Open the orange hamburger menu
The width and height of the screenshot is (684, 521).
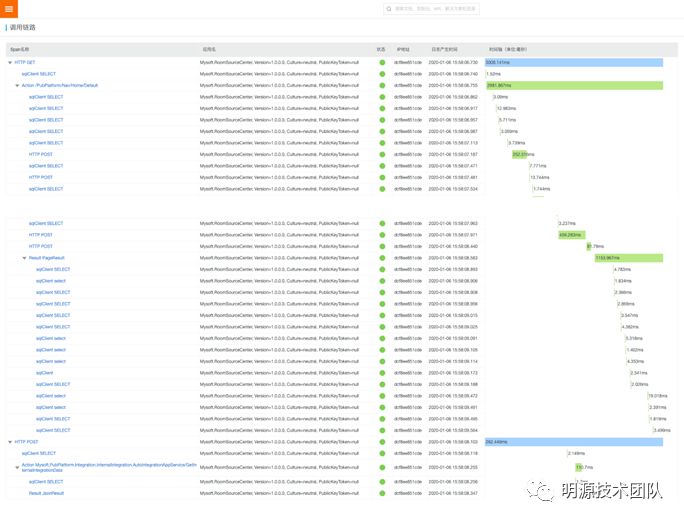[9, 9]
